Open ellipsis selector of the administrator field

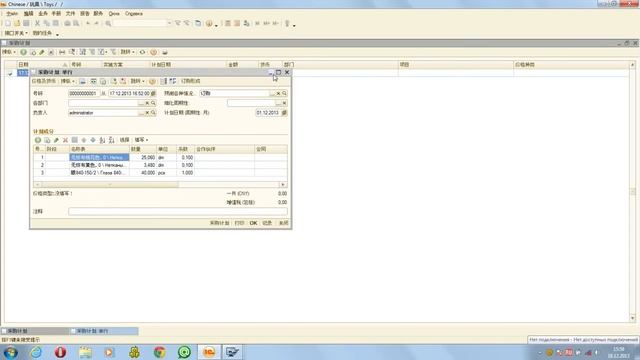tap(141, 113)
